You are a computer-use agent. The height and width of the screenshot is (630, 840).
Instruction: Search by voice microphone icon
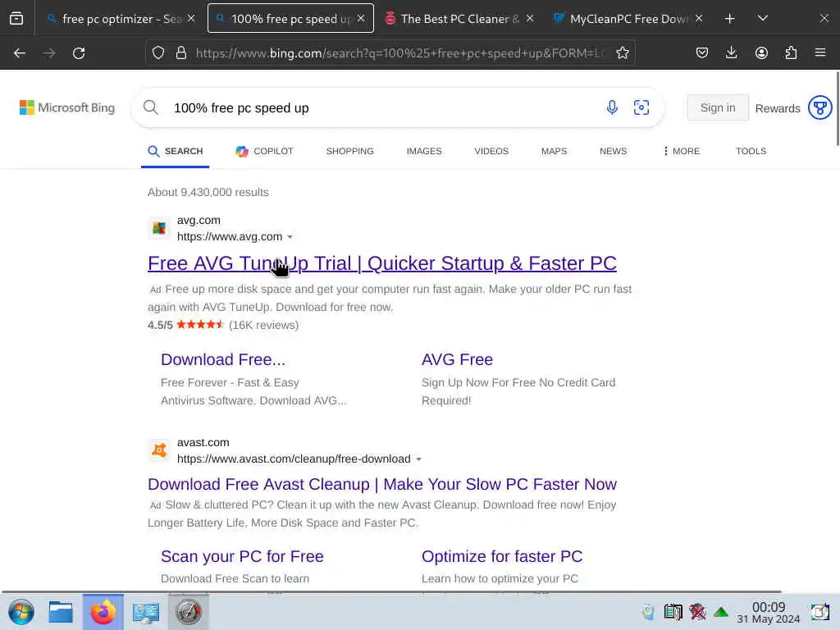612,107
